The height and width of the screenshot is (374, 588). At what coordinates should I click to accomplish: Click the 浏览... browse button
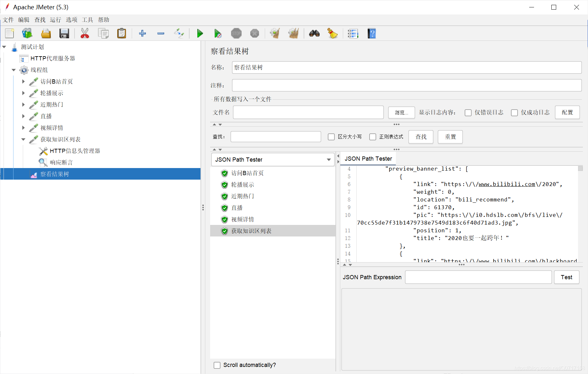click(x=402, y=112)
